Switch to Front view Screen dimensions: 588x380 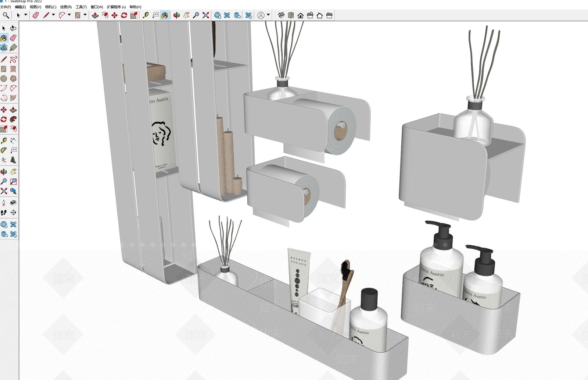[x=301, y=15]
